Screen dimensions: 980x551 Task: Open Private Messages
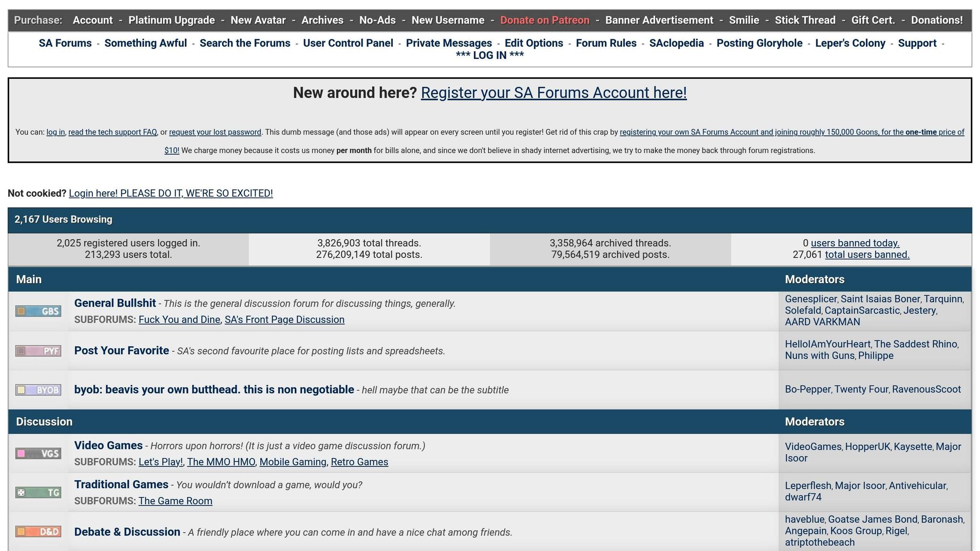click(449, 43)
